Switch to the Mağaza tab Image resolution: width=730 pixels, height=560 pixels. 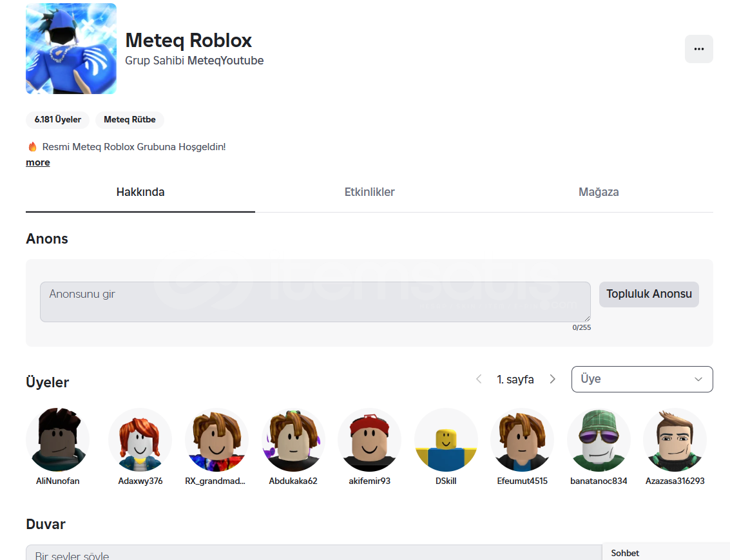tap(599, 192)
